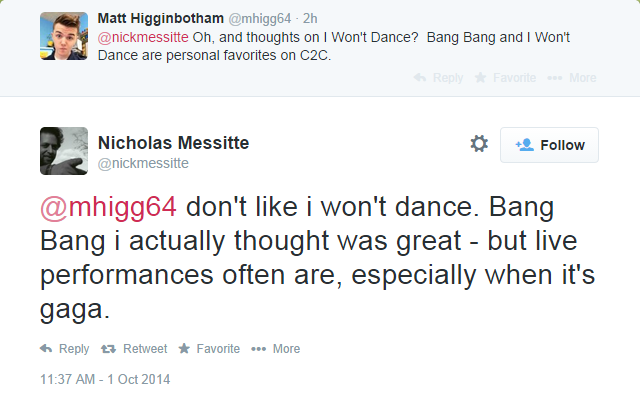Click the Favorite star icon under main tweet

pyautogui.click(x=184, y=349)
